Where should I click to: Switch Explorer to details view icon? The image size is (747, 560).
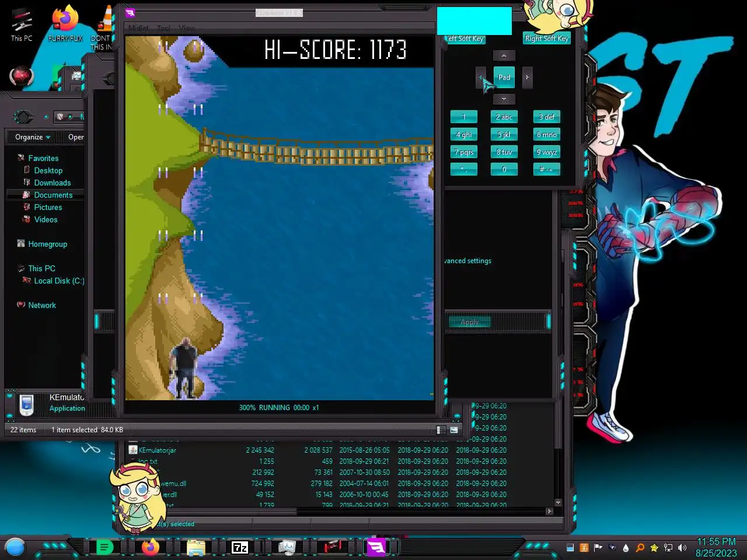click(x=442, y=430)
